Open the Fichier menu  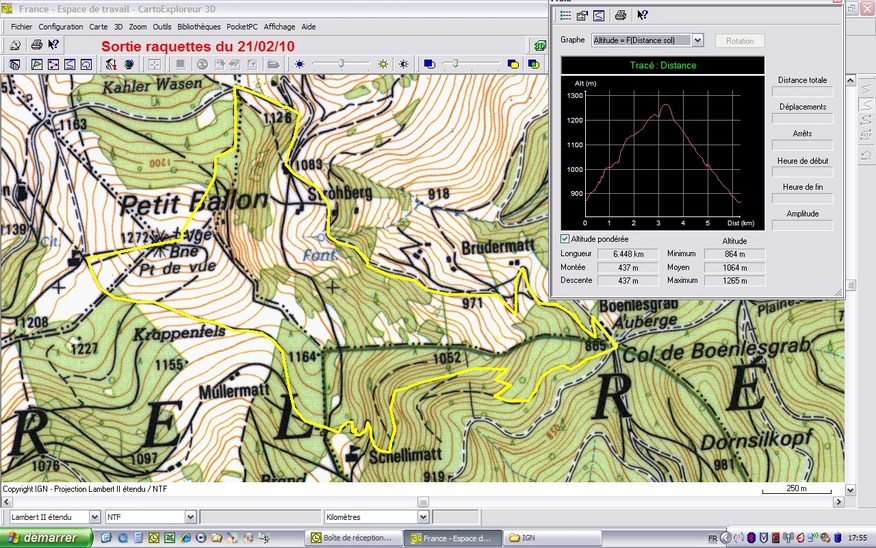[x=21, y=26]
